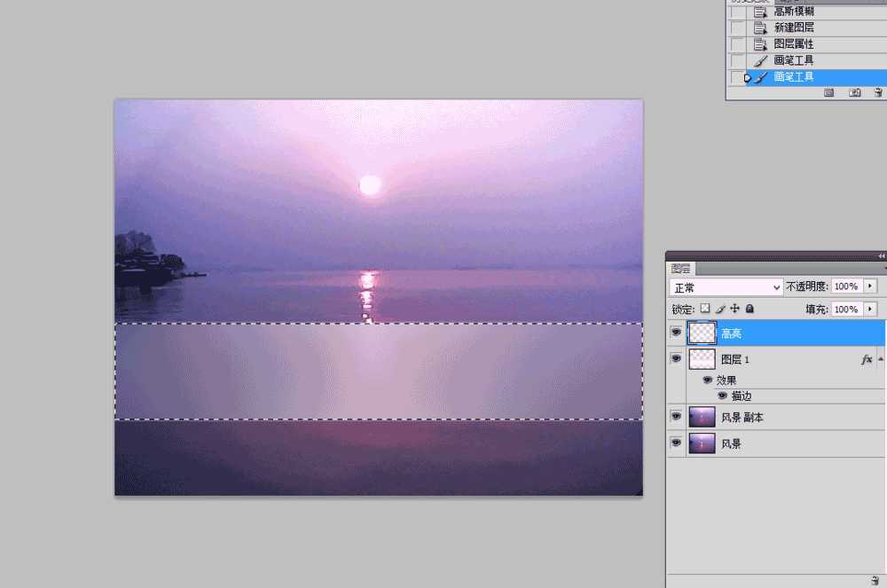Click the 效果 label under 图层 1
Image resolution: width=887 pixels, height=588 pixels.
[726, 380]
